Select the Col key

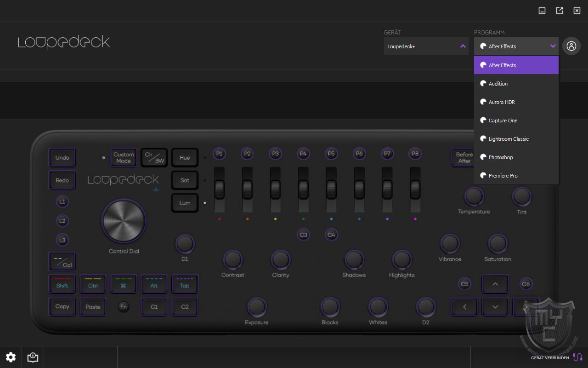(62, 262)
